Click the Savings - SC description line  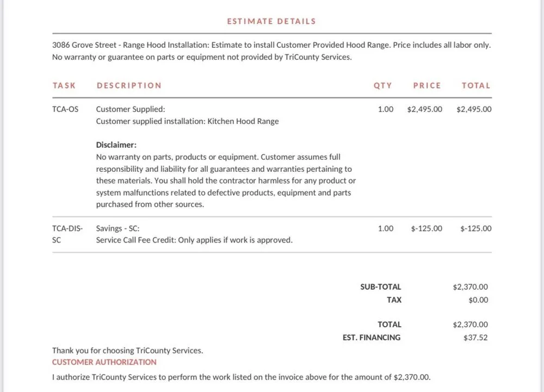[x=118, y=228]
